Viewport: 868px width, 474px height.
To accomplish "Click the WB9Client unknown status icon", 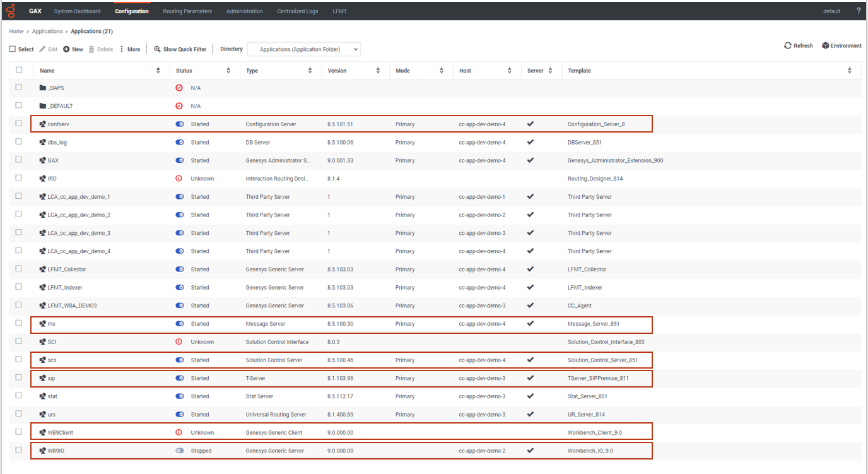I will click(x=179, y=433).
